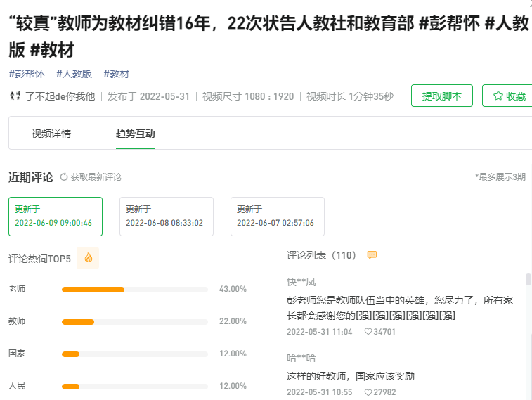Click the 评论列表（110）heading

[322, 255]
